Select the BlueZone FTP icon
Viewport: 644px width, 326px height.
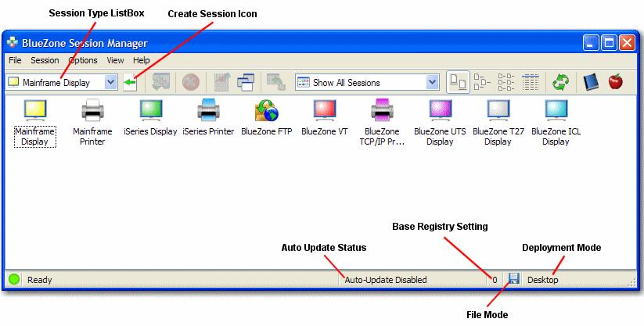point(267,110)
